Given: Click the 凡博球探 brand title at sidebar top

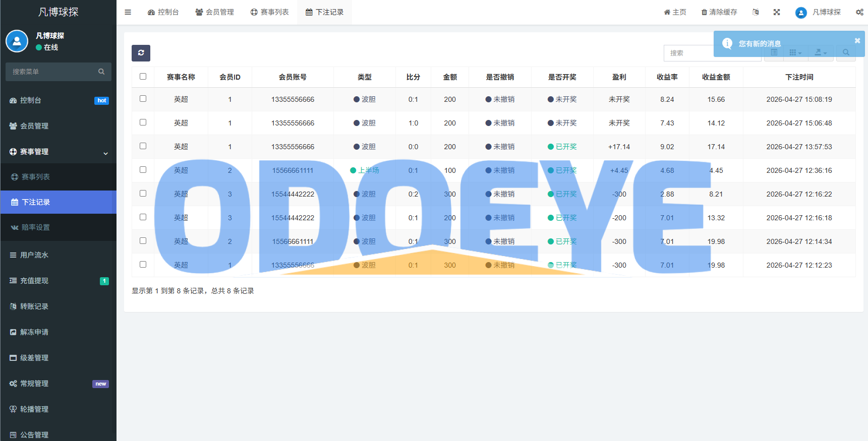Looking at the screenshot, I should coord(59,12).
